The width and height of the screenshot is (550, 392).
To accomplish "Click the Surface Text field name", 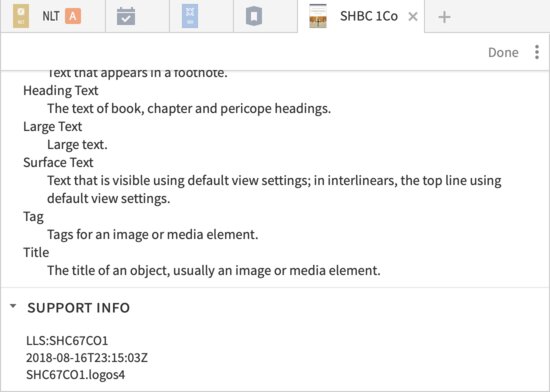I will click(58, 162).
